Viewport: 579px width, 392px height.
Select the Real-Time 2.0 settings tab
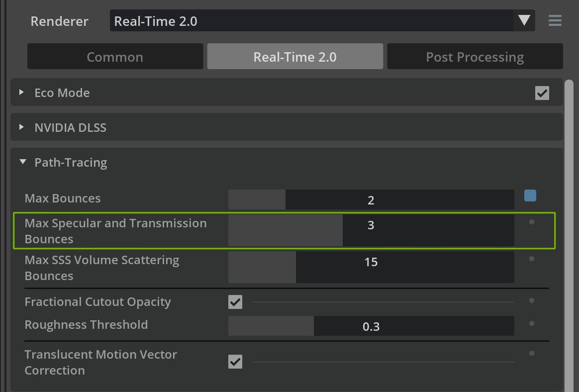click(295, 57)
